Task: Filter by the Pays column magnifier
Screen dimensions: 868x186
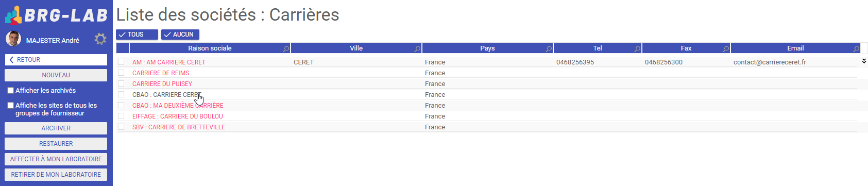Action: 549,48
